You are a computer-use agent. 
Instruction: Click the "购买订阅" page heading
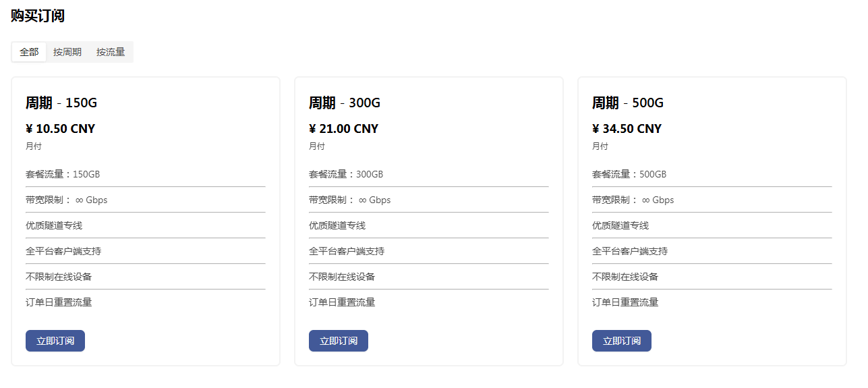click(38, 16)
